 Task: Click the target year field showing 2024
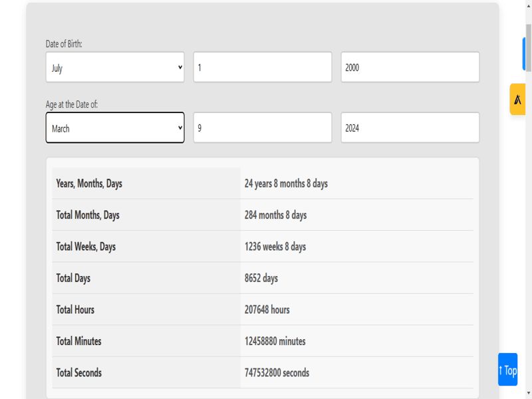(410, 128)
